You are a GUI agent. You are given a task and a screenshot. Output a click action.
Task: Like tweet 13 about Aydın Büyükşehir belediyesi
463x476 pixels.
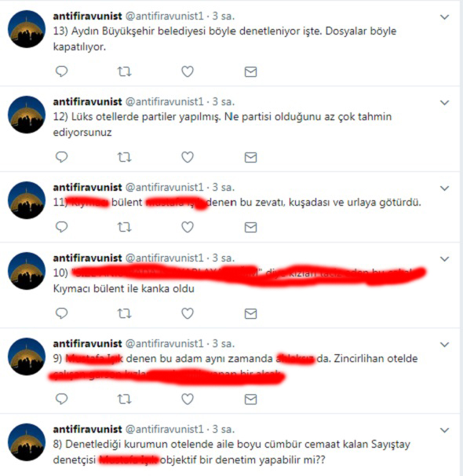188,71
